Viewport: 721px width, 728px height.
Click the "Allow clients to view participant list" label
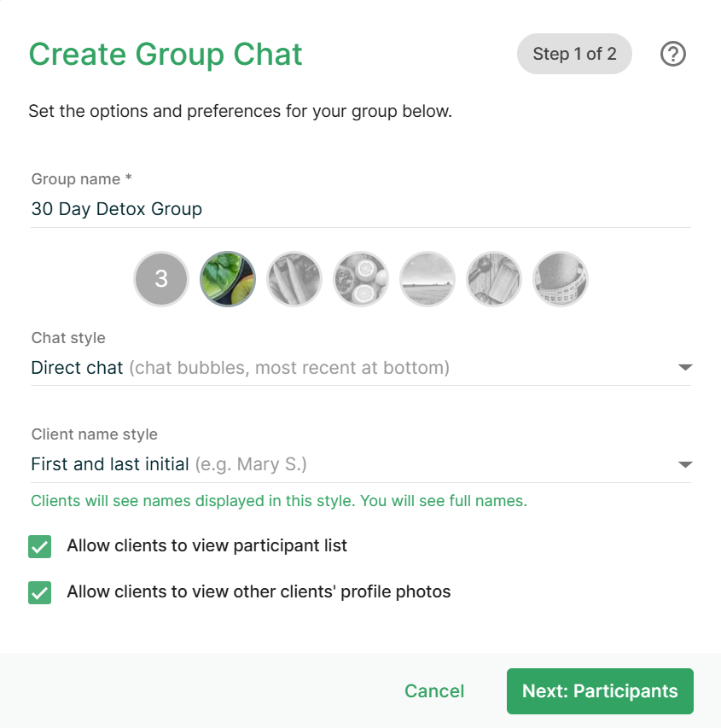206,546
